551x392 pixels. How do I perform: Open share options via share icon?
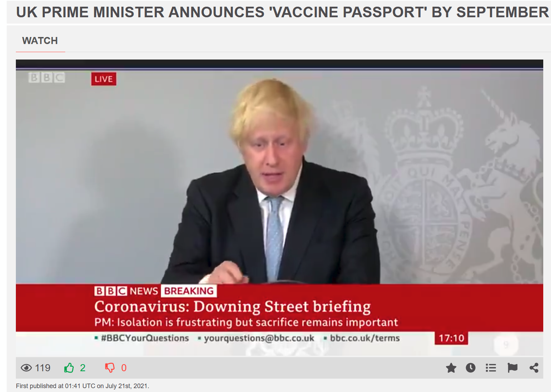[534, 368]
